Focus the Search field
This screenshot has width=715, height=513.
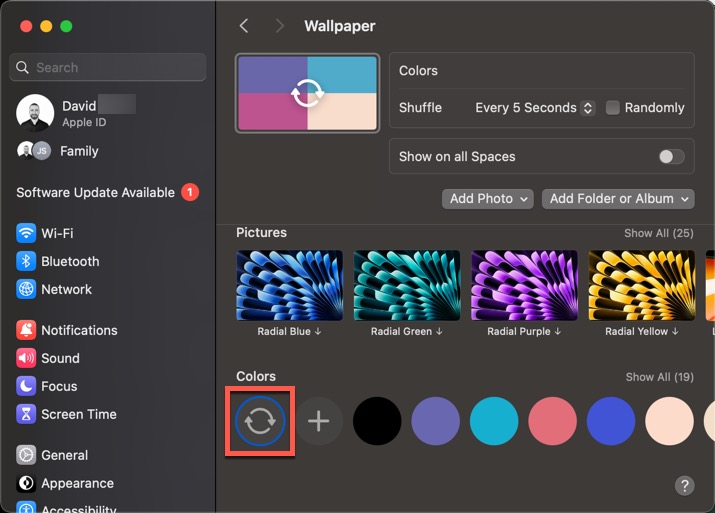tap(108, 67)
